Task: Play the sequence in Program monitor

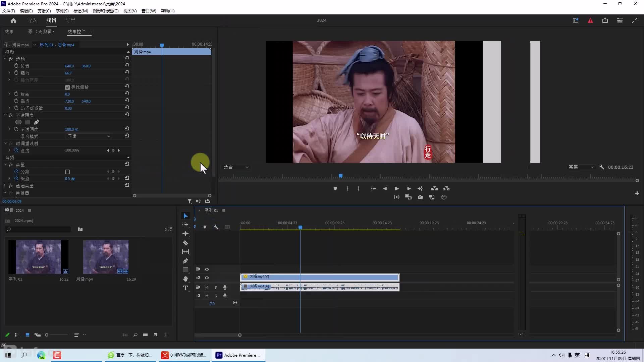Action: [x=396, y=189]
